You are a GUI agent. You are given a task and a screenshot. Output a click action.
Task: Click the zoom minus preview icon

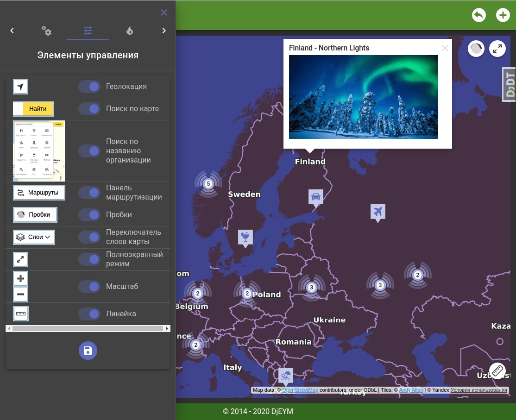click(20, 294)
